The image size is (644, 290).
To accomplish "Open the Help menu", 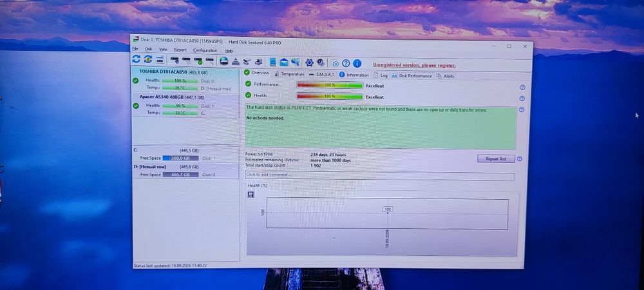I will [x=229, y=51].
